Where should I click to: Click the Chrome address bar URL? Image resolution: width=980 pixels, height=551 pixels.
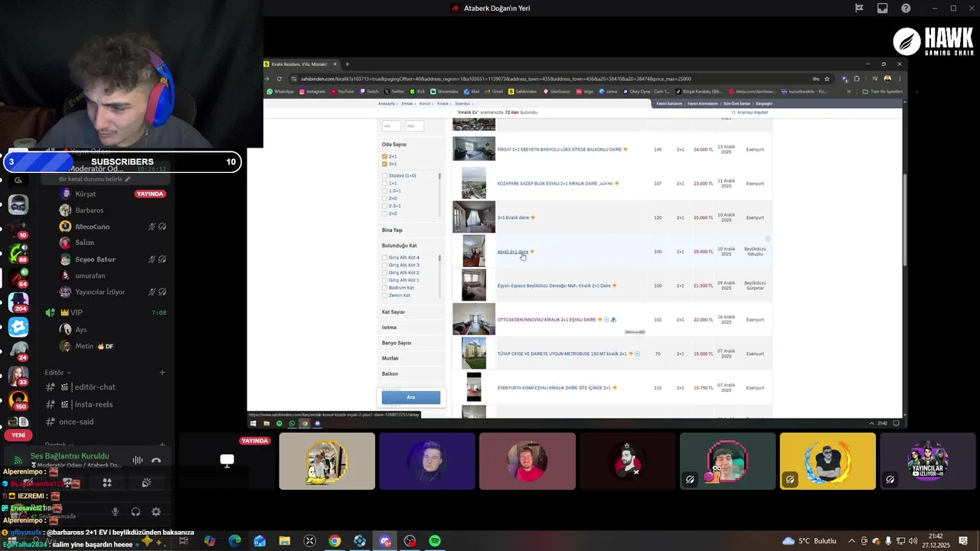pyautogui.click(x=498, y=79)
